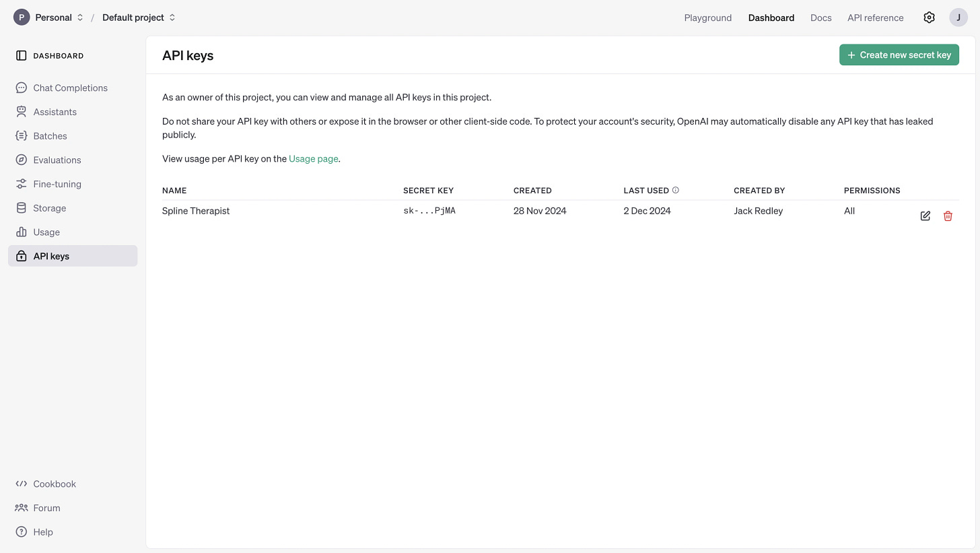Image resolution: width=980 pixels, height=553 pixels.
Task: Select the Dashboard top navigation tab
Action: click(771, 18)
